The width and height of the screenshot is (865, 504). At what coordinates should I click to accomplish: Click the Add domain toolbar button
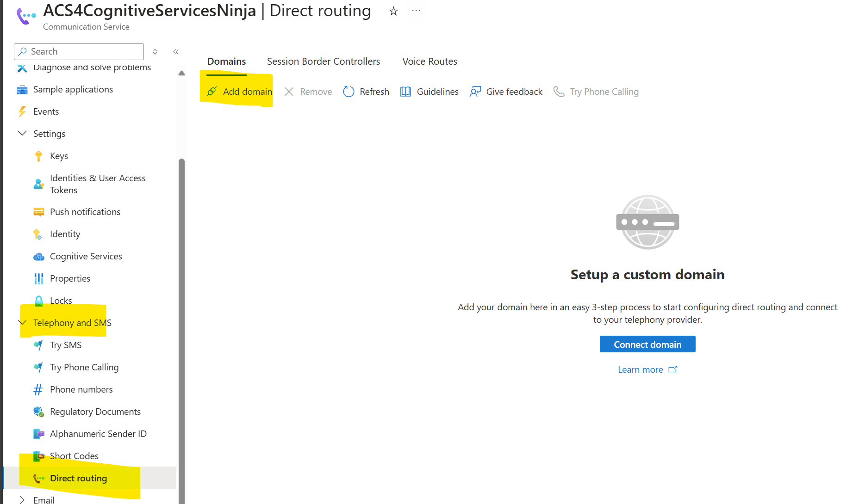tap(240, 92)
